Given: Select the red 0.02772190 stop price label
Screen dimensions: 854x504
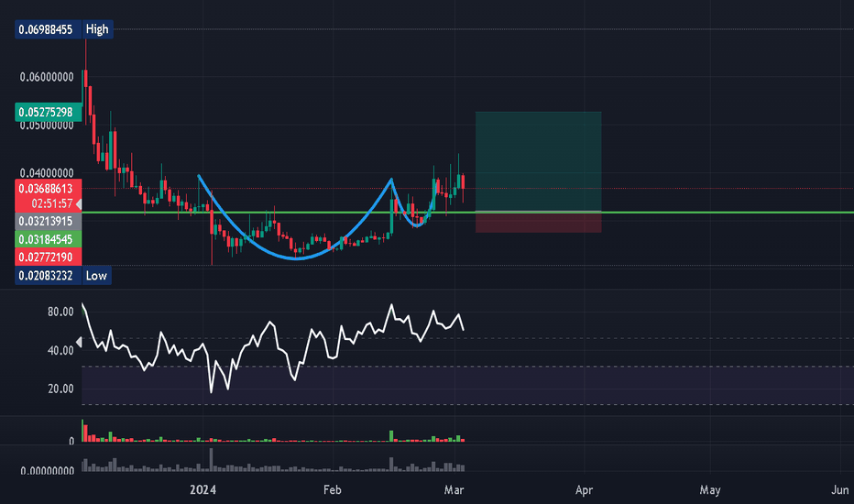Looking at the screenshot, I should (x=48, y=257).
